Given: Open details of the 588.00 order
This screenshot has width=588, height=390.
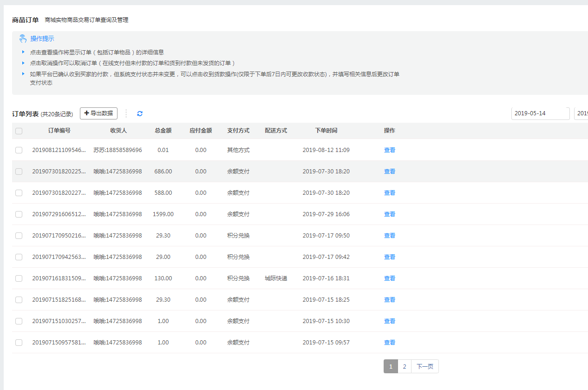Looking at the screenshot, I should pyautogui.click(x=389, y=193).
